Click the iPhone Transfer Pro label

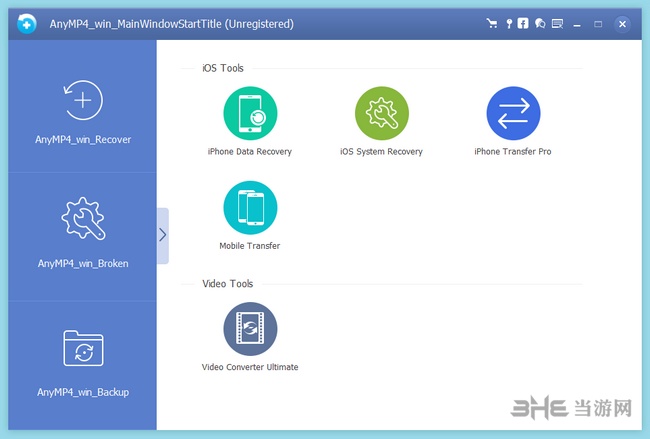[513, 152]
